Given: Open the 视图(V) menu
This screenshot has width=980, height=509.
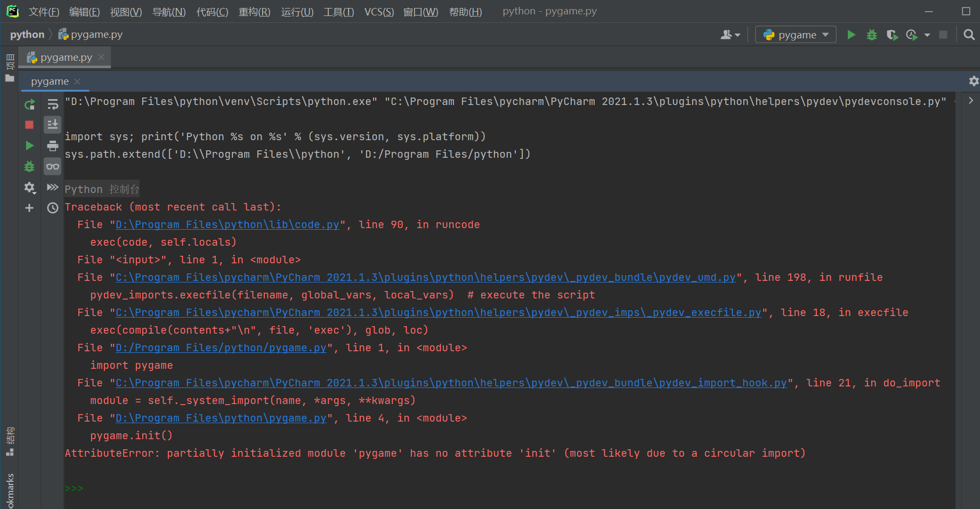Looking at the screenshot, I should (126, 12).
